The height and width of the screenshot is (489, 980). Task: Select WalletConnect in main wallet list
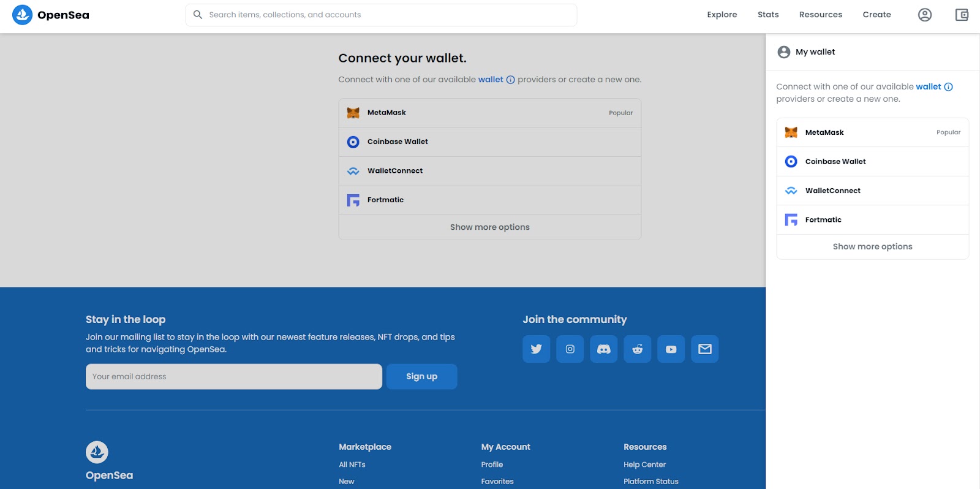click(490, 171)
